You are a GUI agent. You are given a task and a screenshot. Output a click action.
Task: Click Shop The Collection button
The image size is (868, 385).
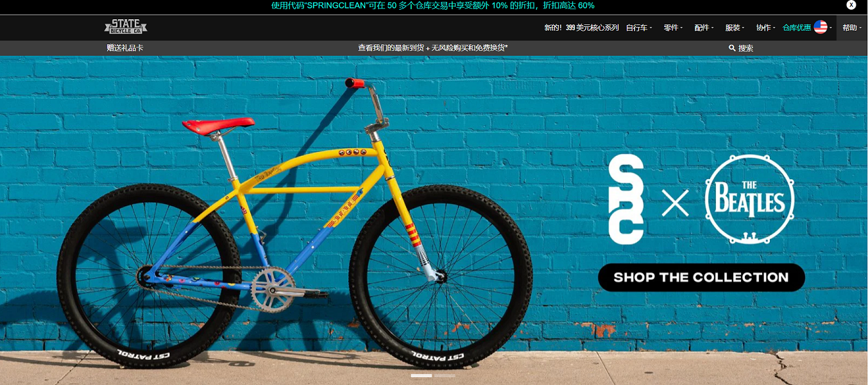(x=701, y=277)
